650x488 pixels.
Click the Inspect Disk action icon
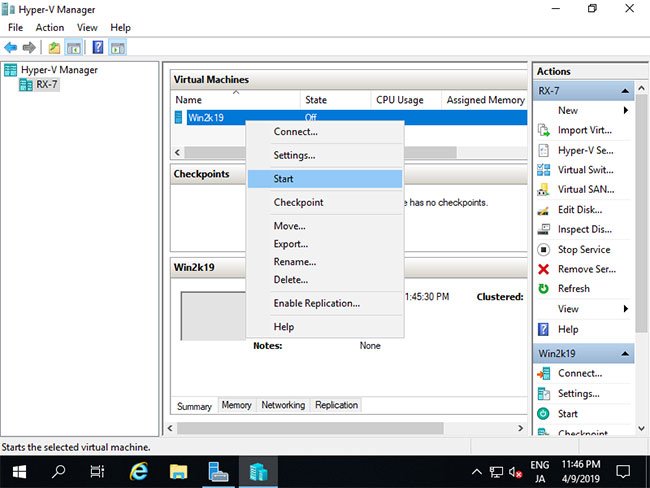pos(543,229)
